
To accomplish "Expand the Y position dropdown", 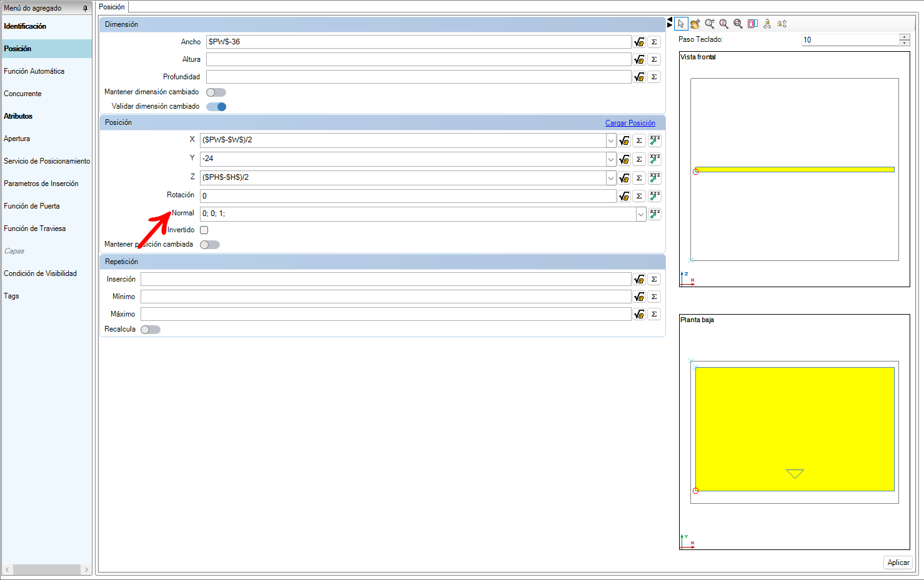I will 611,159.
